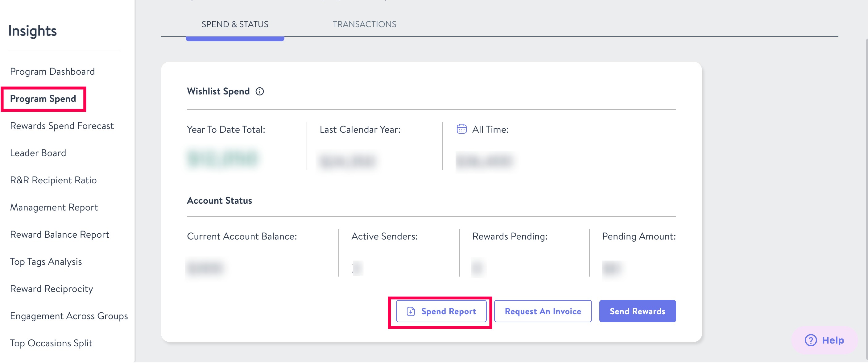Open the Management Report
This screenshot has height=363, width=868.
54,207
